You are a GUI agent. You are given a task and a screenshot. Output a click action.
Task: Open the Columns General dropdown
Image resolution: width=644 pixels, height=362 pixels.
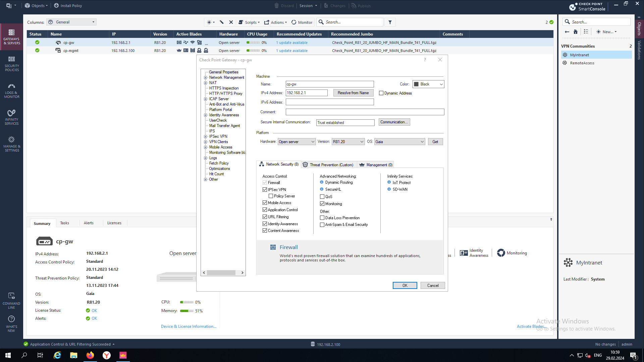point(72,22)
